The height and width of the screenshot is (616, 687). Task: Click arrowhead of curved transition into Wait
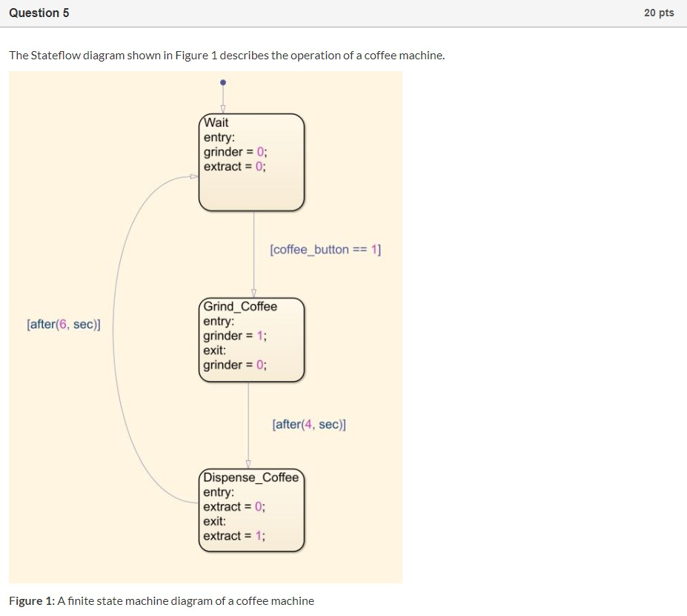pos(194,176)
